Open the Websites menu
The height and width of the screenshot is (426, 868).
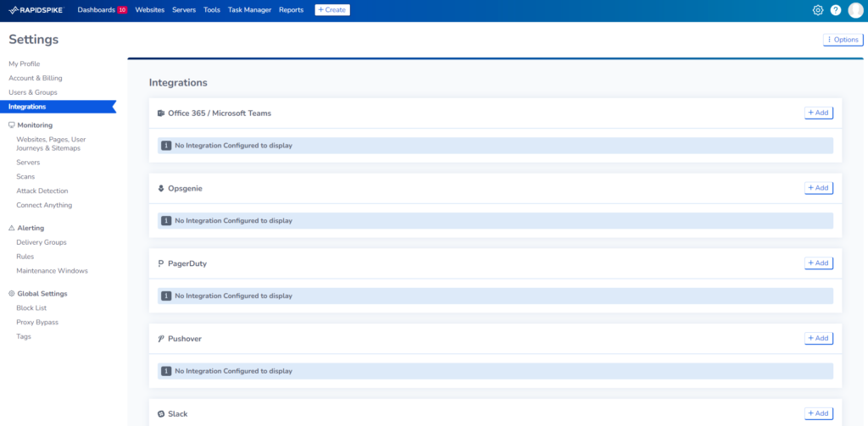[150, 10]
